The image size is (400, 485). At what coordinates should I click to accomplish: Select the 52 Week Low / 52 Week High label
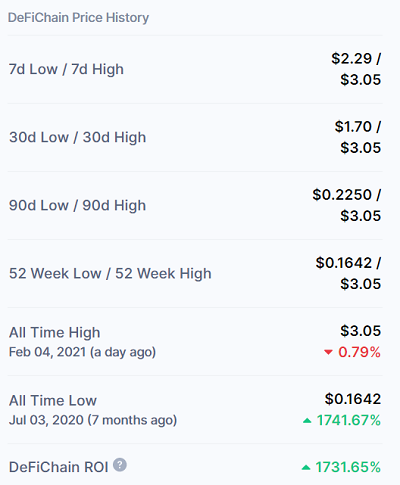coord(110,273)
